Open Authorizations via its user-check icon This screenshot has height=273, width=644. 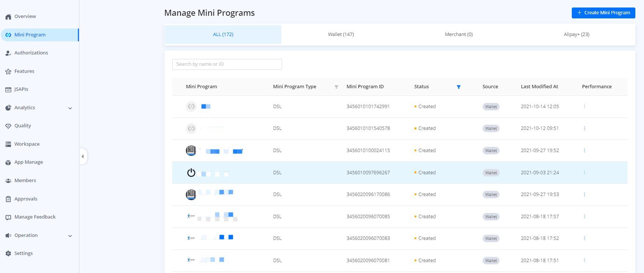[8, 53]
